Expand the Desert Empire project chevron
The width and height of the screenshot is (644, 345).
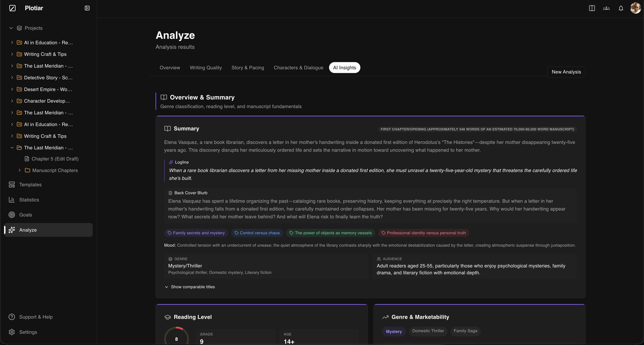click(12, 89)
